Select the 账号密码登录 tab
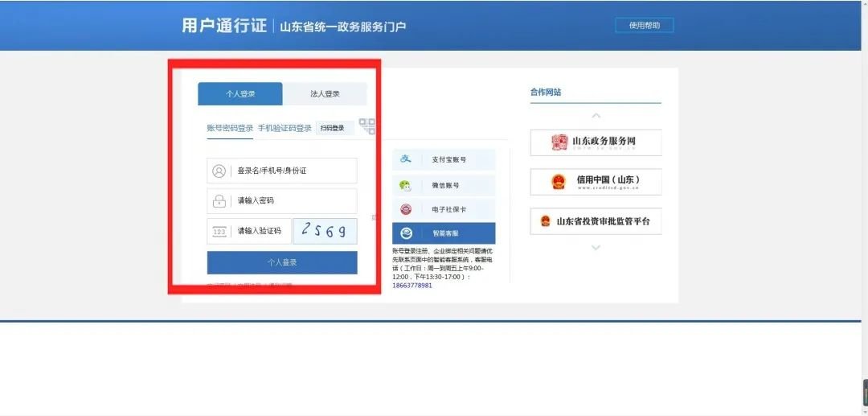 coord(230,128)
